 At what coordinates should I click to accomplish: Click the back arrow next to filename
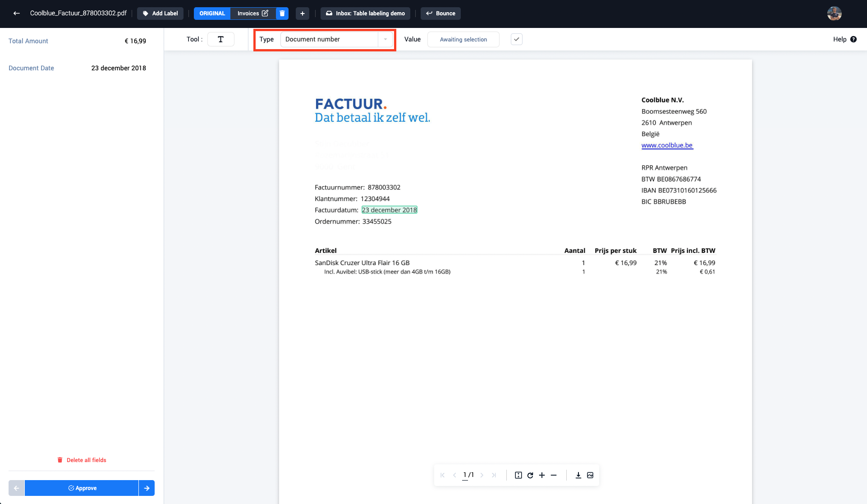click(x=17, y=13)
